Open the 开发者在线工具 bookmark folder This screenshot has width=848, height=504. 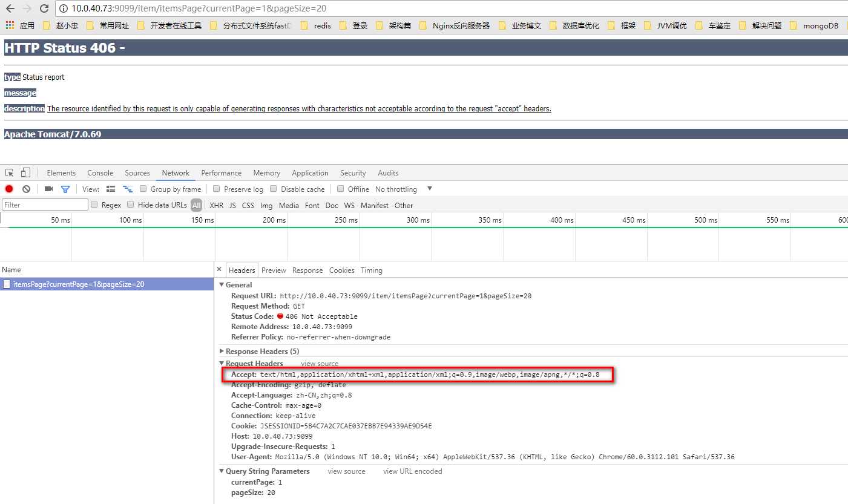click(169, 25)
